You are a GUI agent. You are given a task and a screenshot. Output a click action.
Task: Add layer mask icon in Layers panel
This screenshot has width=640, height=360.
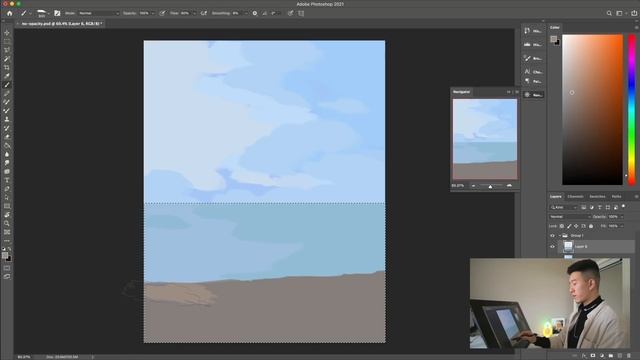tap(593, 356)
